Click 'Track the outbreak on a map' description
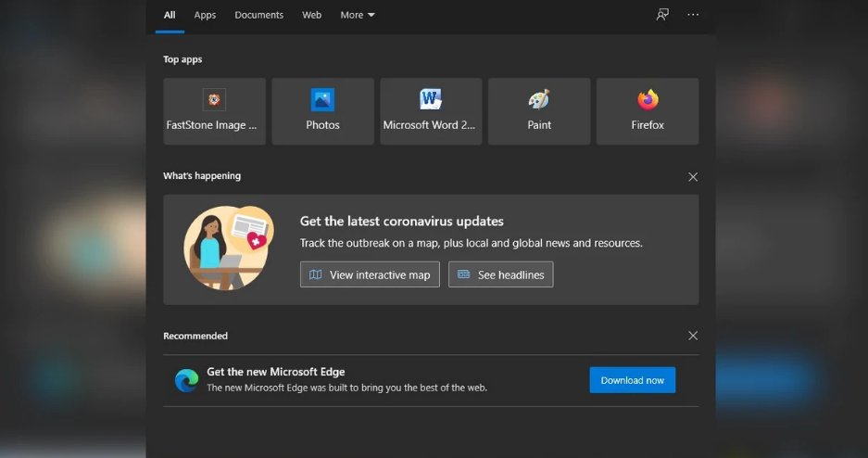The height and width of the screenshot is (458, 868). tap(472, 243)
